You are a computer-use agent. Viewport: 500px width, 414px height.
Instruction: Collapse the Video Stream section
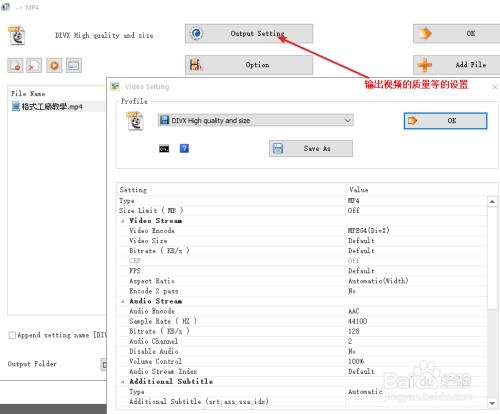pyautogui.click(x=123, y=221)
